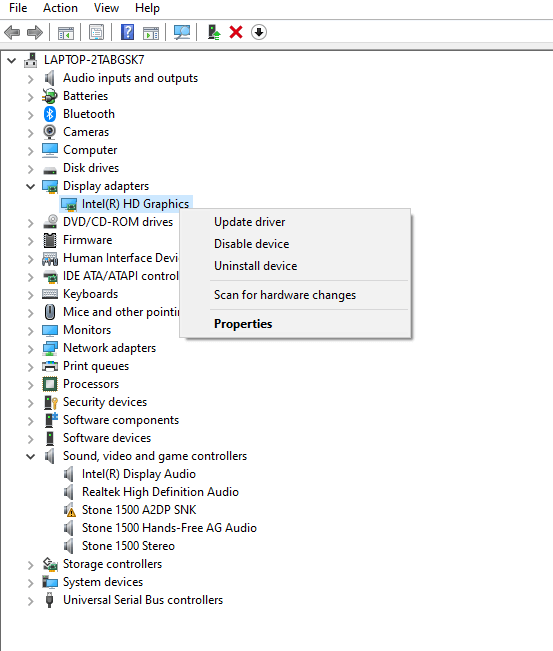
Task: Click the Storage controllers icon
Action: tap(50, 564)
